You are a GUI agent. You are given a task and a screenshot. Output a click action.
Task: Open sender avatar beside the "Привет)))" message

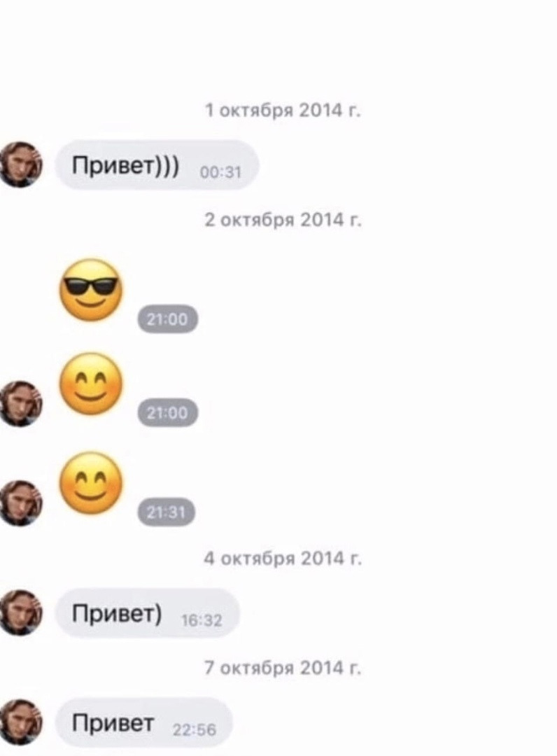(x=20, y=165)
